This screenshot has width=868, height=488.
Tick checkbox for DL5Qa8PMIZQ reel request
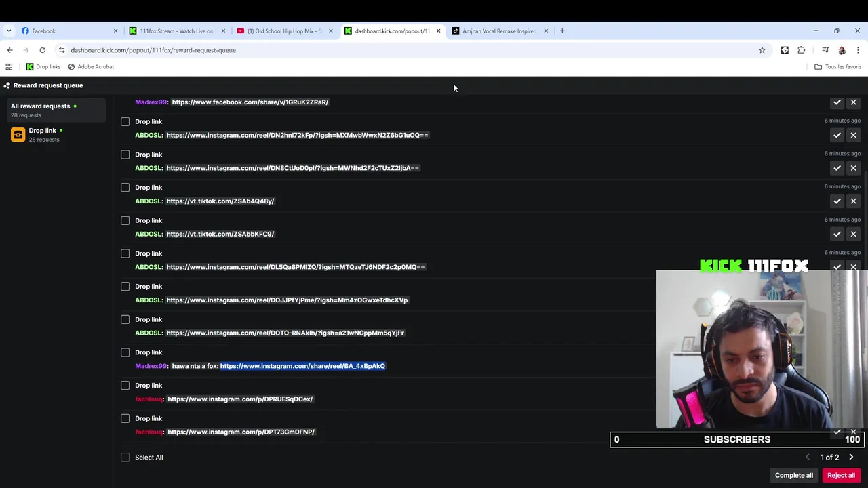point(125,253)
